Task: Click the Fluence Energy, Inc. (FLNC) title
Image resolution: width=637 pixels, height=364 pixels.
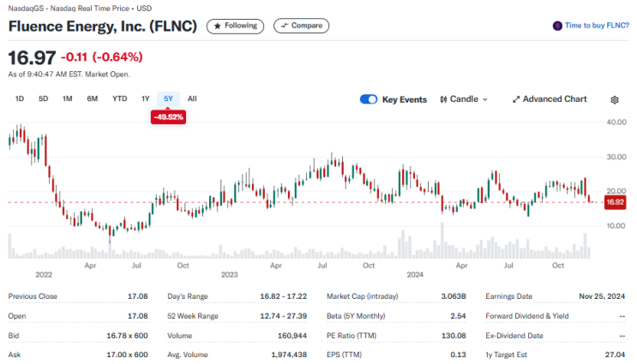Action: 103,27
